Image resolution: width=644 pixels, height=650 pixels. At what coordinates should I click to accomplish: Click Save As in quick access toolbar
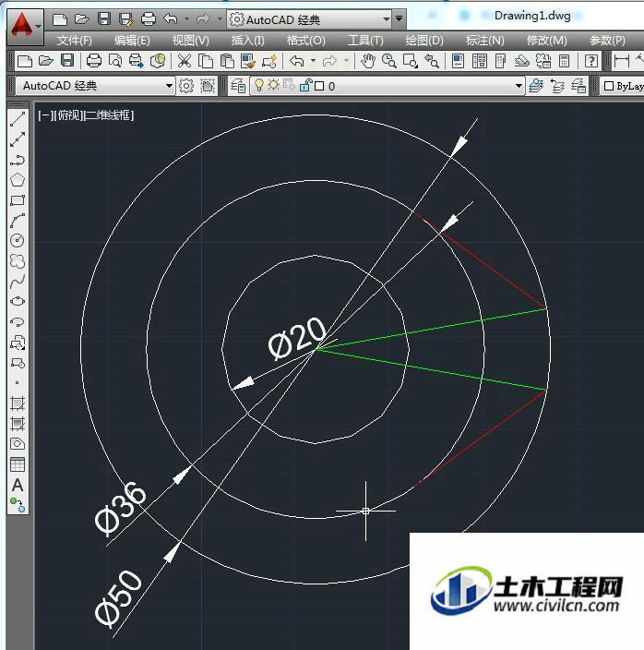click(125, 18)
